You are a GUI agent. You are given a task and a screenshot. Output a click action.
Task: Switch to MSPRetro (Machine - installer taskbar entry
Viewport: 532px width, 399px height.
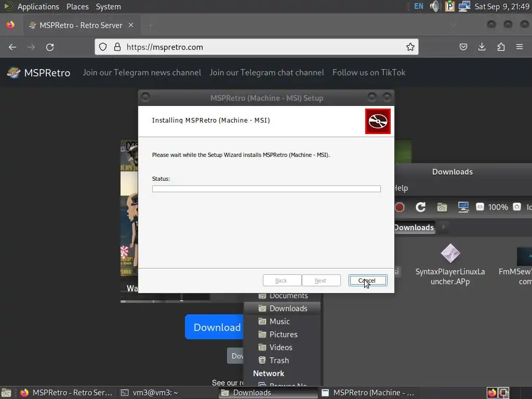tap(368, 393)
